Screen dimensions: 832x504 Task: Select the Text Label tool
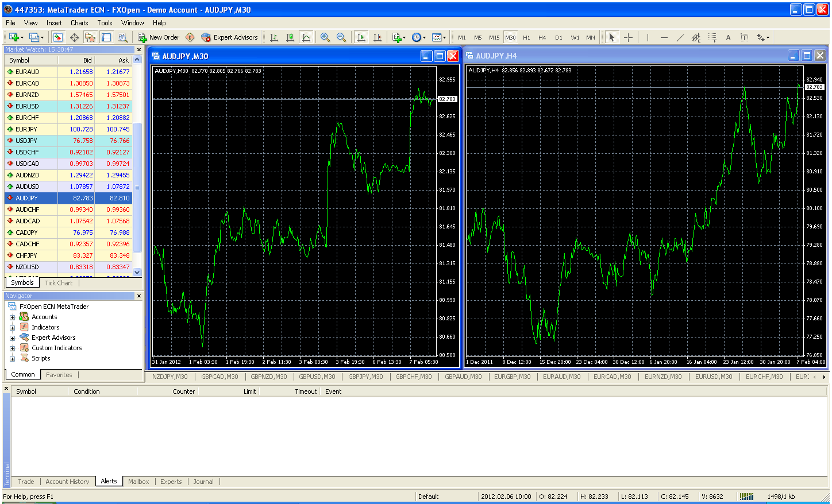coord(744,37)
